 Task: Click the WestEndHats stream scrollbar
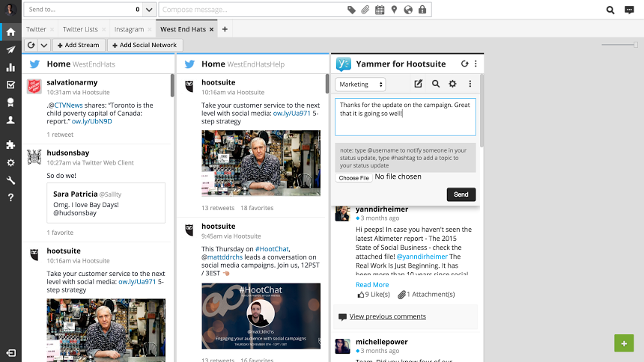172,85
